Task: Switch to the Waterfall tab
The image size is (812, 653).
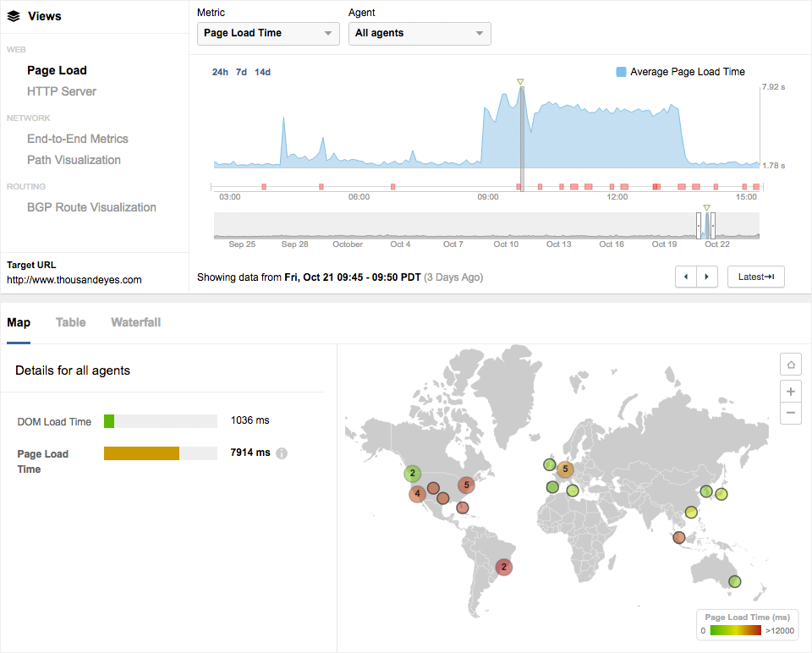Action: [135, 322]
